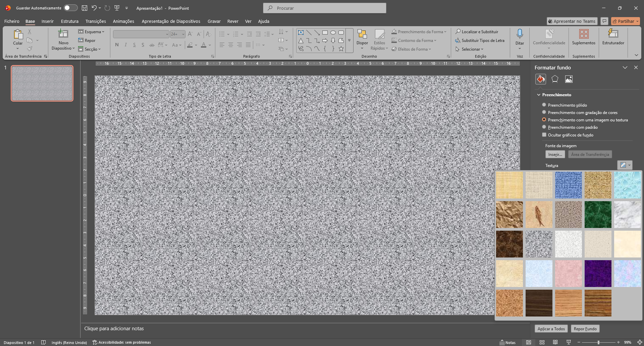644x346 pixels.
Task: Open the Selecionar dropdown
Action: 469,49
